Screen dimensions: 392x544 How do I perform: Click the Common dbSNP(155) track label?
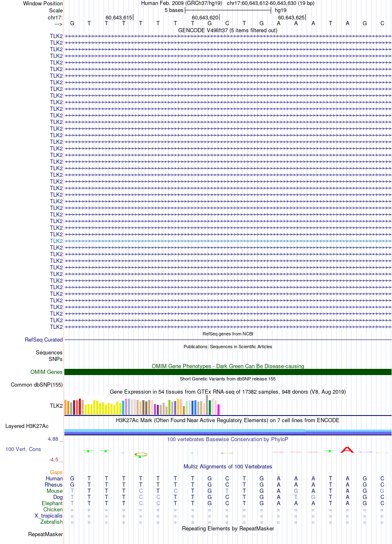tap(37, 385)
